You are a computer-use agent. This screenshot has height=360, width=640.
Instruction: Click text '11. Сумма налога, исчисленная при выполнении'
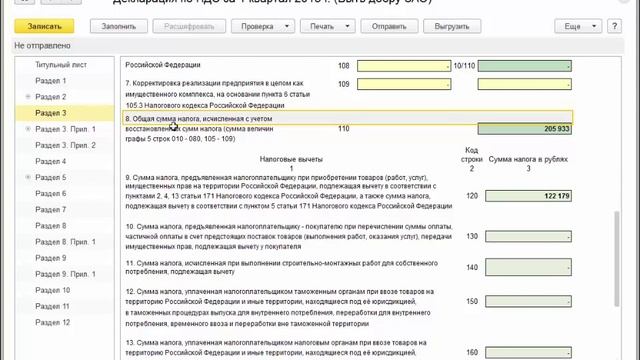[x=203, y=263]
